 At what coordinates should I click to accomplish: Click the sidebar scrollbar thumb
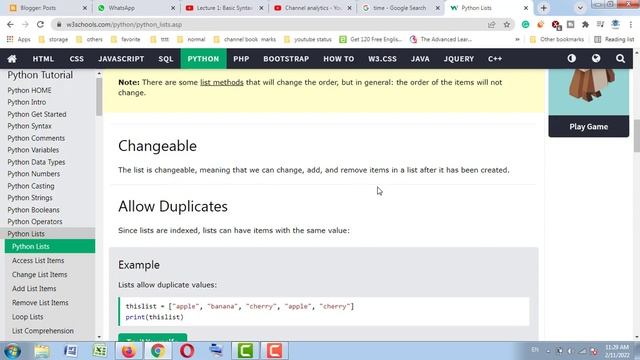(99, 97)
